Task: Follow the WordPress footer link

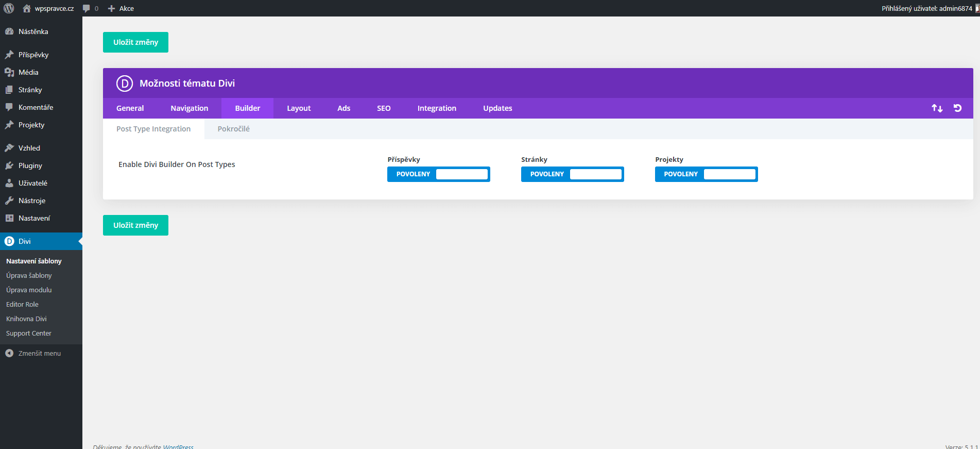Action: tap(178, 446)
